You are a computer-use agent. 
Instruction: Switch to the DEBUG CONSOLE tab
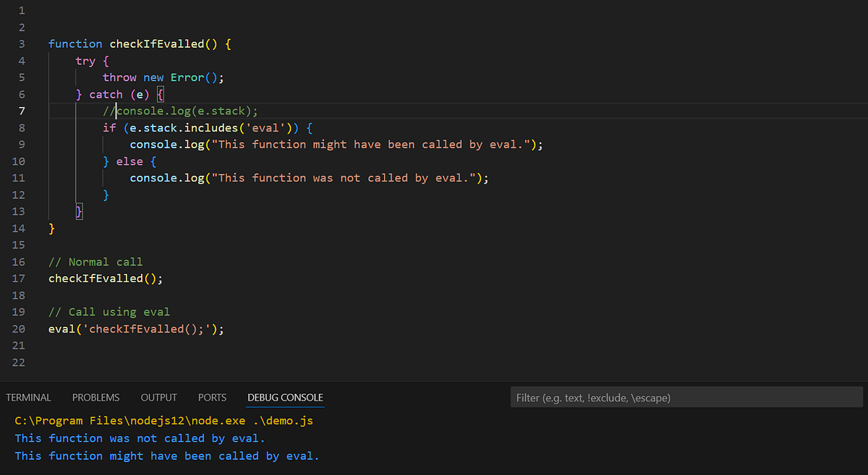(286, 397)
